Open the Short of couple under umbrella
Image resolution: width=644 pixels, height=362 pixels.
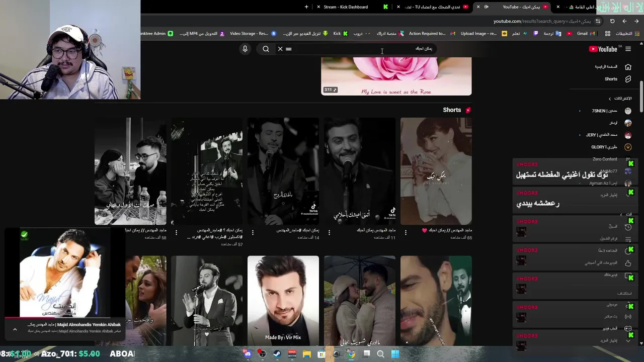(x=359, y=301)
